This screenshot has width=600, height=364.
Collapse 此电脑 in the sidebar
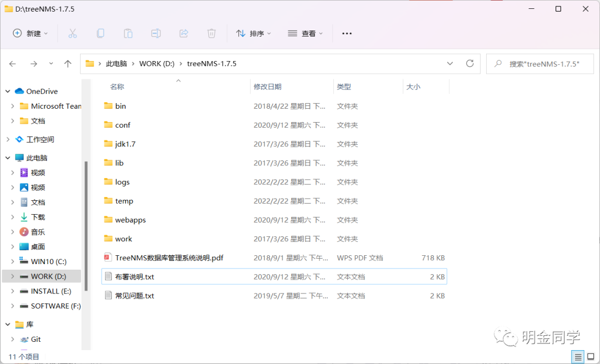point(8,158)
